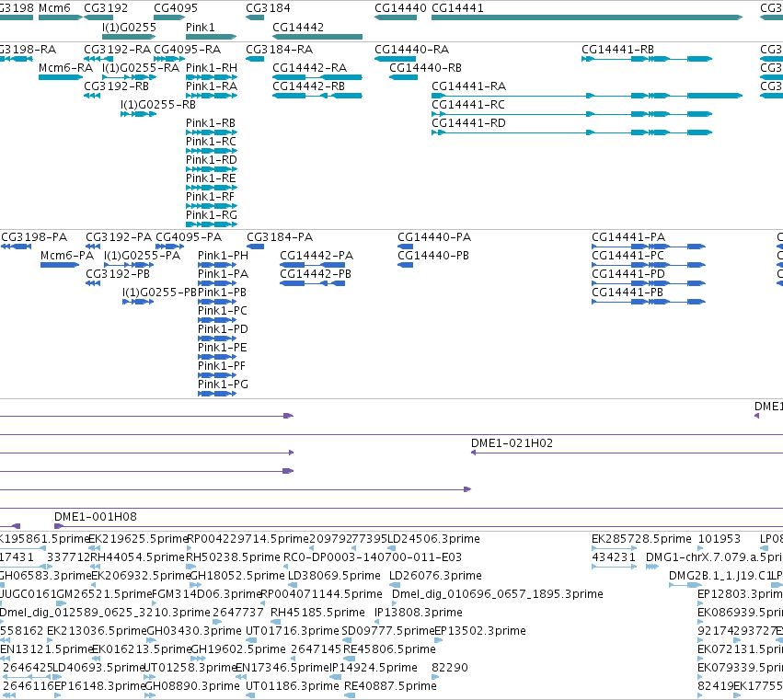This screenshot has height=700, width=783.
Task: Click protein CG14442-PB label
Action: tap(316, 274)
